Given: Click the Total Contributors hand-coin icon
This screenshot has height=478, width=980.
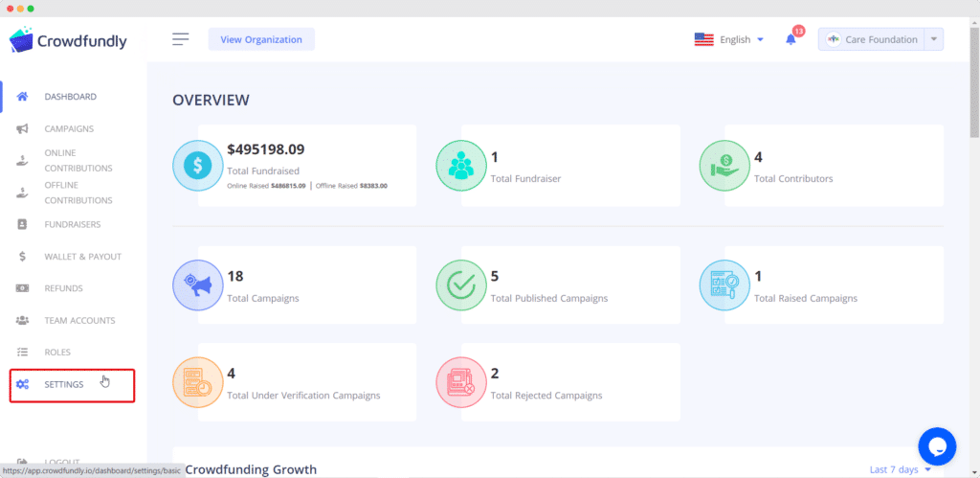Looking at the screenshot, I should click(724, 165).
